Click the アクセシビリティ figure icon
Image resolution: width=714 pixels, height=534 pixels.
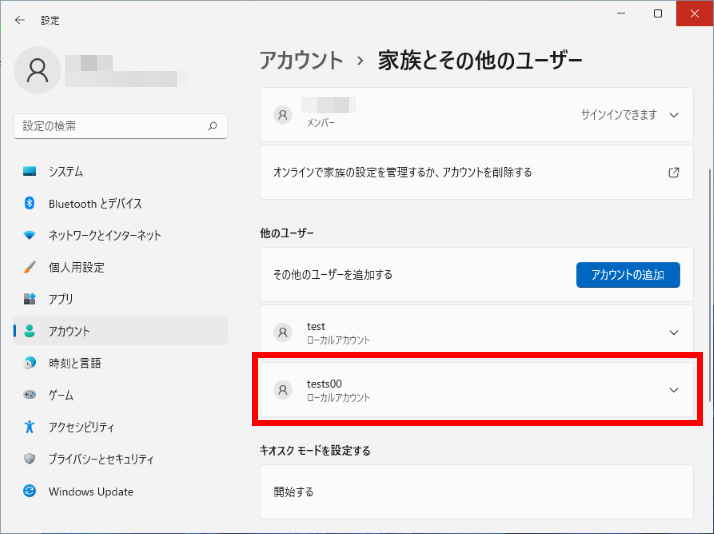click(x=30, y=427)
